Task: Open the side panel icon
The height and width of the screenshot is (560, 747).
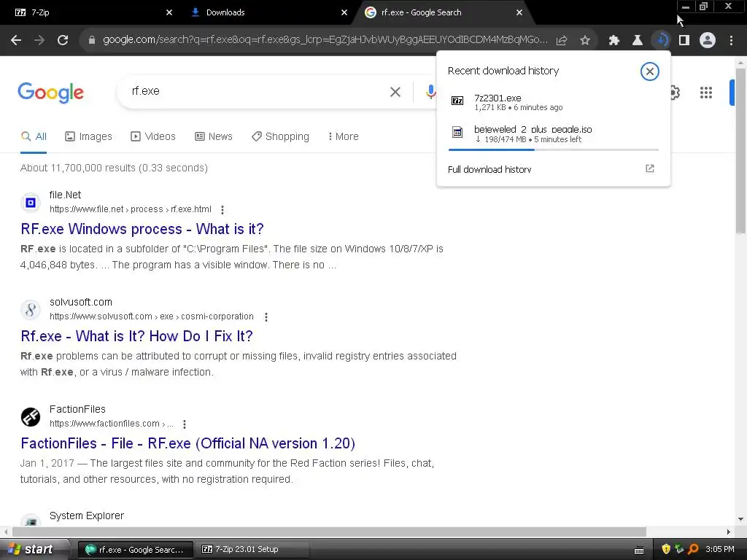Action: click(x=684, y=41)
